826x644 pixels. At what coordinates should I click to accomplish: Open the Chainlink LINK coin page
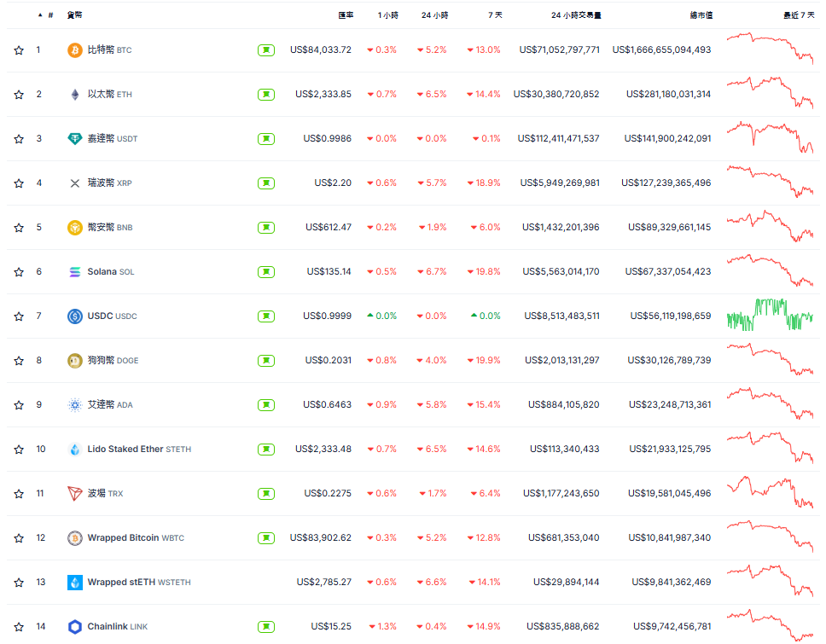(118, 627)
